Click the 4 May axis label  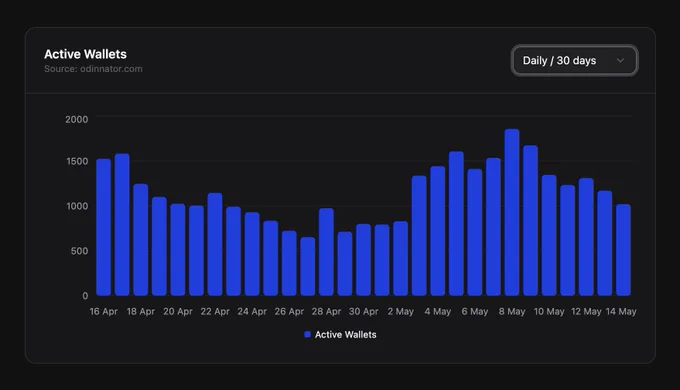[438, 311]
